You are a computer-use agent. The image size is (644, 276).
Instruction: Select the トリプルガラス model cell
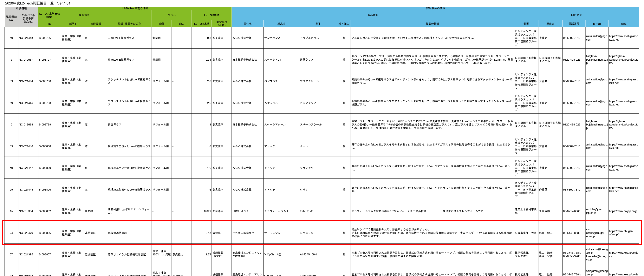tap(309, 38)
